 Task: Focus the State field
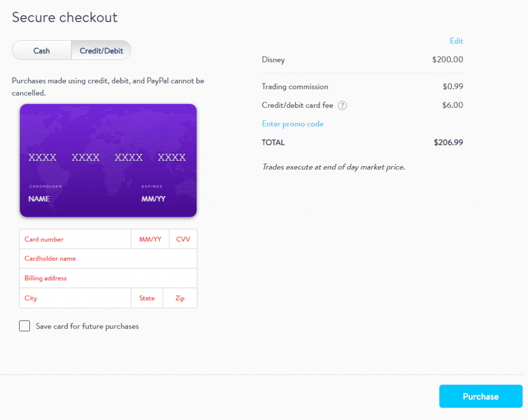[147, 298]
